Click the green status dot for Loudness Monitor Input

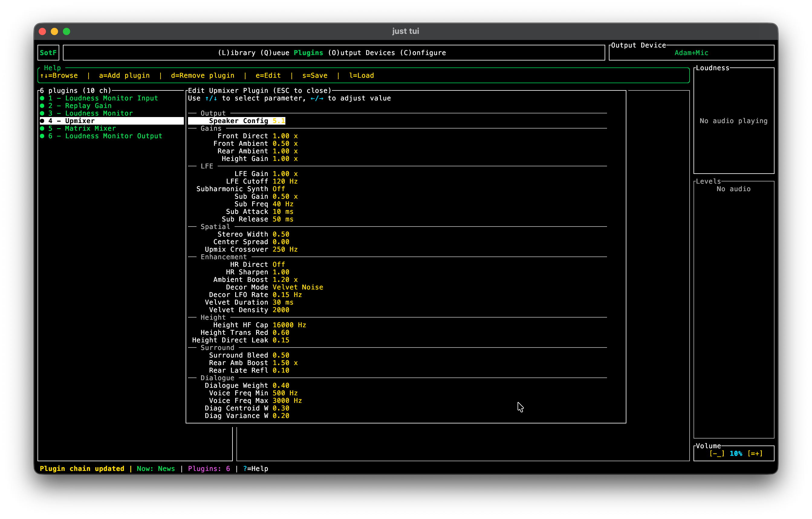[42, 98]
